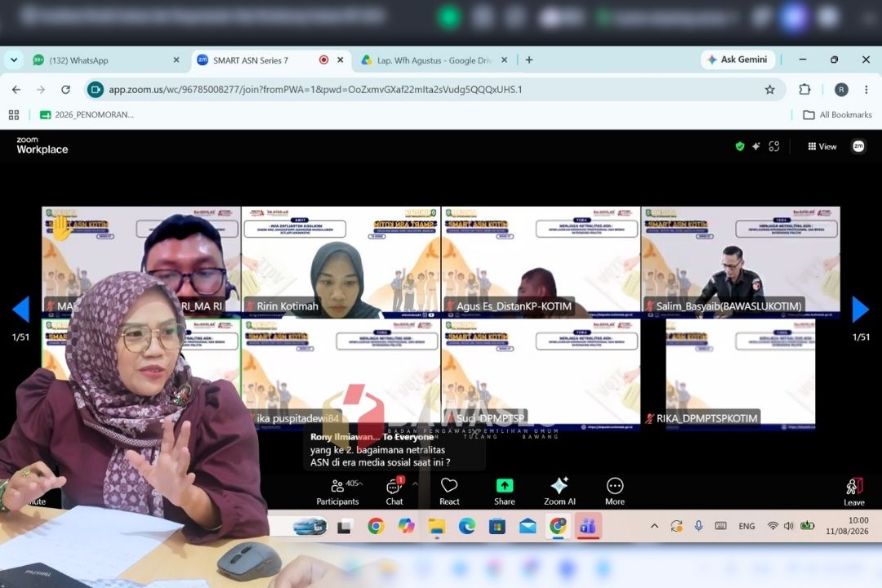Go back to the previous page
The image size is (882, 588).
tap(16, 90)
